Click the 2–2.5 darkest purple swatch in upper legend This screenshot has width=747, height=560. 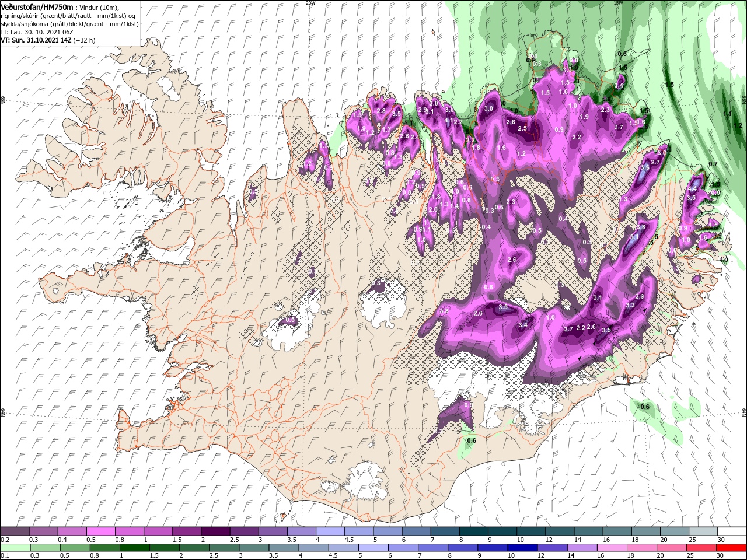coord(215,531)
